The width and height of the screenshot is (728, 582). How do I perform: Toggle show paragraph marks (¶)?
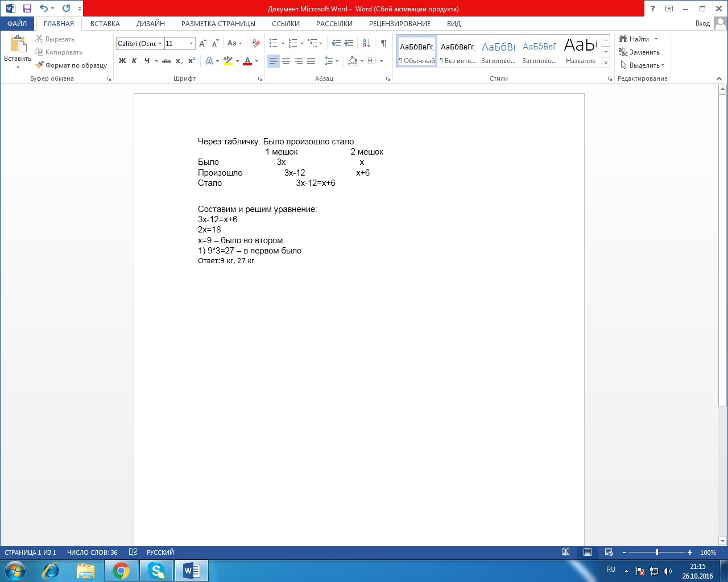point(384,43)
